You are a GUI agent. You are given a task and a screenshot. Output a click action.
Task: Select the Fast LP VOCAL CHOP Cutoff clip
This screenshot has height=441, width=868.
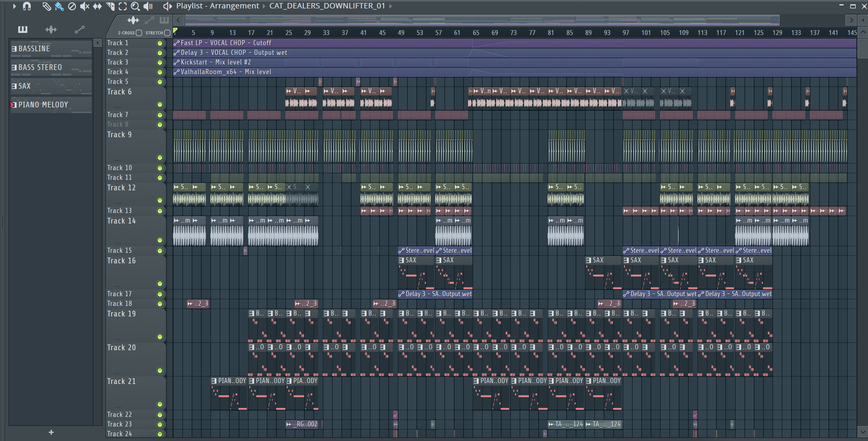coord(514,43)
